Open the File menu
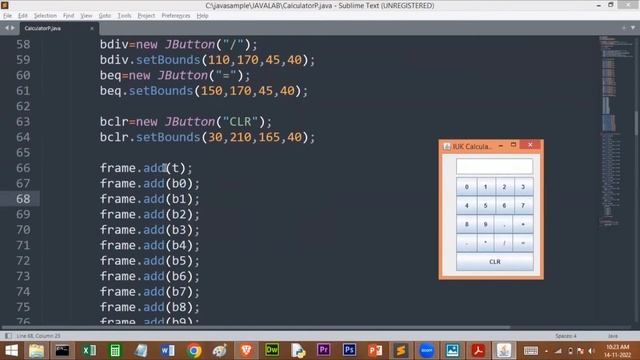 [7, 16]
